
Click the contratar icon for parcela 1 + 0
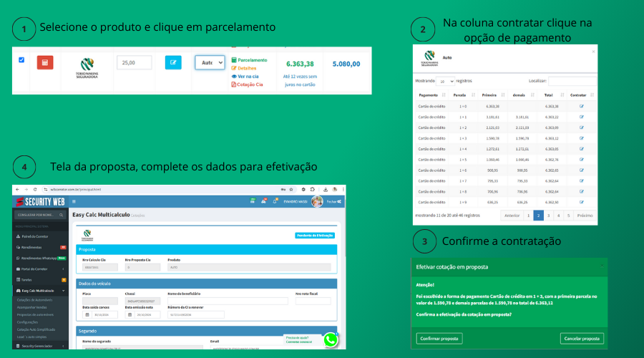click(582, 106)
